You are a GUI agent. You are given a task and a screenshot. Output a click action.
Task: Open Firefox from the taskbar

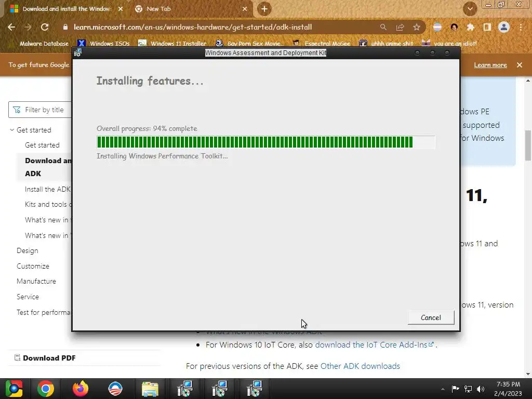(x=81, y=389)
